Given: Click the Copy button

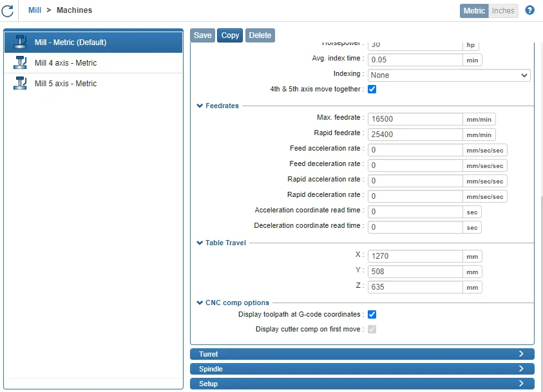Looking at the screenshot, I should [230, 35].
